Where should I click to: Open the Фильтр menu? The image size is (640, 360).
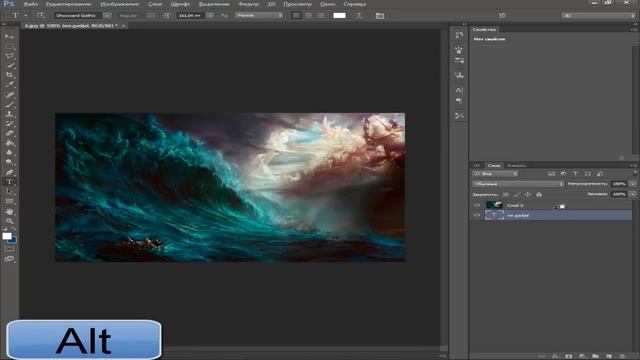249,4
